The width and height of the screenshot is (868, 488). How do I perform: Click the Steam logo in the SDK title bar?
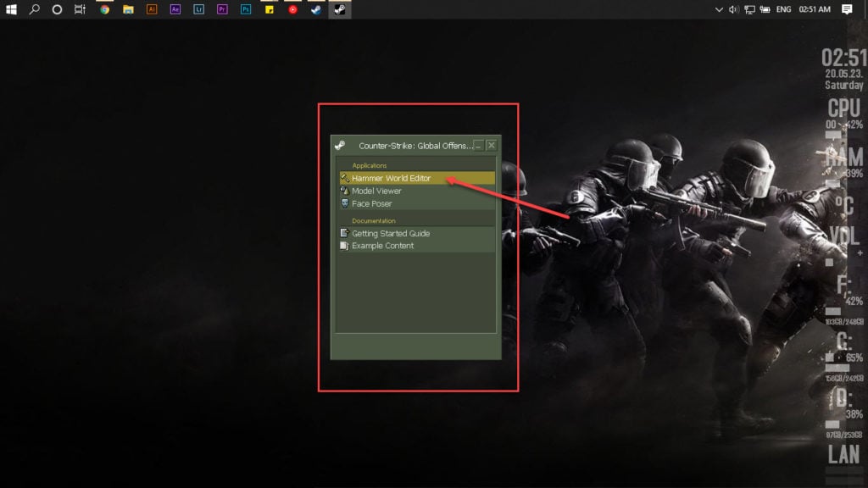click(340, 146)
